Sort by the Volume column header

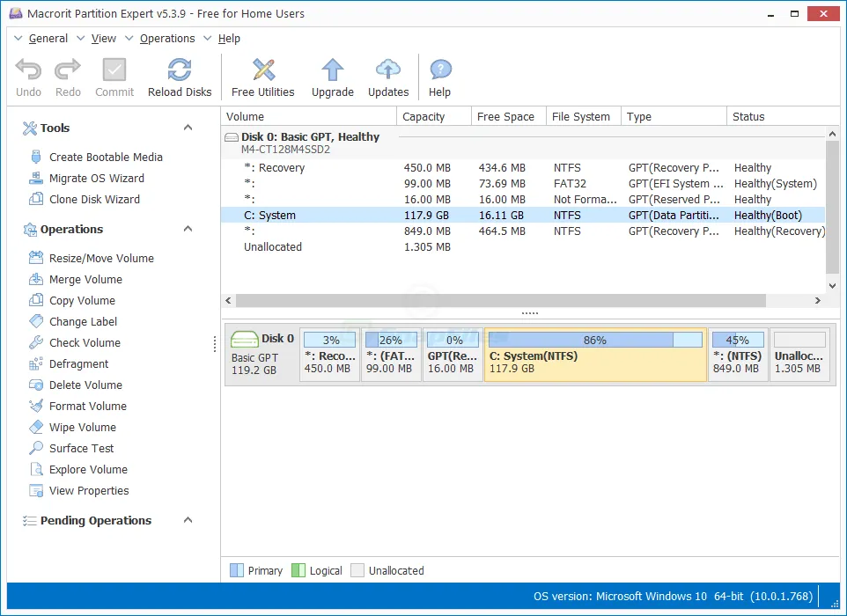pyautogui.click(x=309, y=117)
